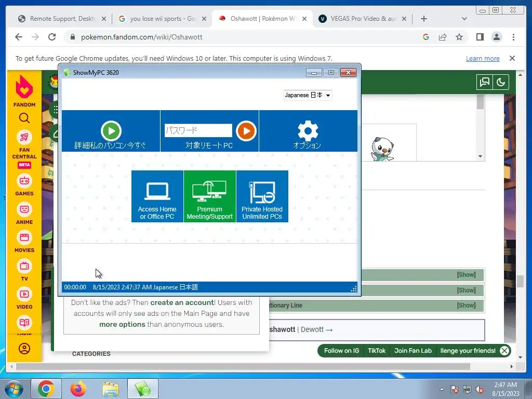Click the green play button to show my PC
The image size is (532, 399).
click(x=111, y=130)
